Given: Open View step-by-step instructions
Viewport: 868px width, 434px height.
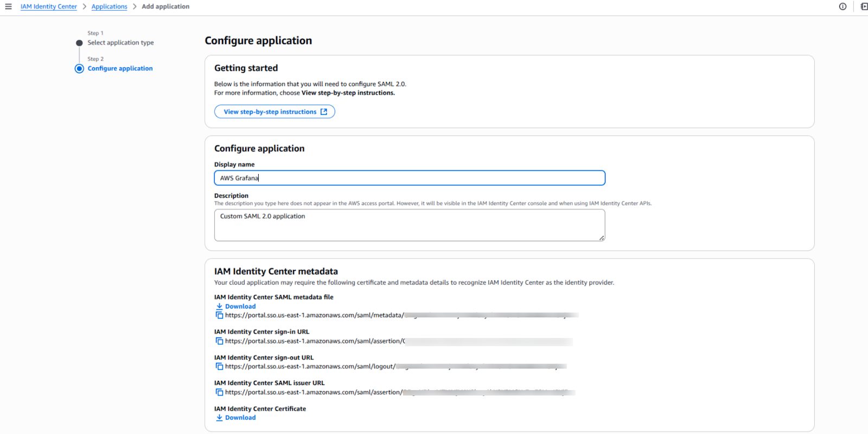Looking at the screenshot, I should [275, 112].
